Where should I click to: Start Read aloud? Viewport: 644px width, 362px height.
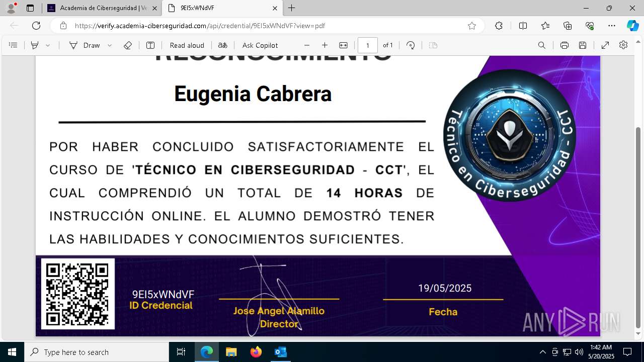[x=187, y=45]
